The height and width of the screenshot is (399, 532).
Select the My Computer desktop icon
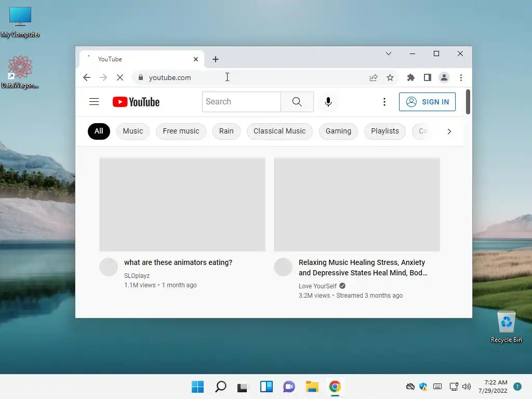click(x=20, y=22)
